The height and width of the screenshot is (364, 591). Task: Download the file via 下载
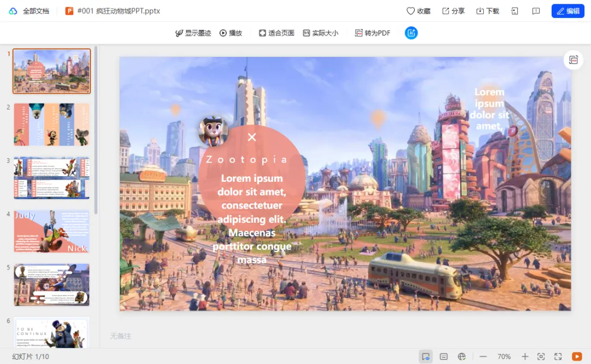click(488, 11)
